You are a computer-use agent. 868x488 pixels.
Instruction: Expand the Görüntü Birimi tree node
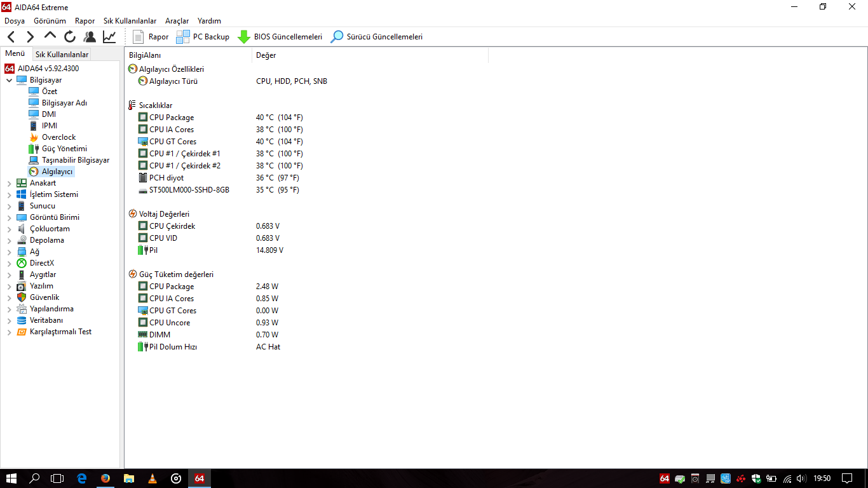pyautogui.click(x=9, y=217)
